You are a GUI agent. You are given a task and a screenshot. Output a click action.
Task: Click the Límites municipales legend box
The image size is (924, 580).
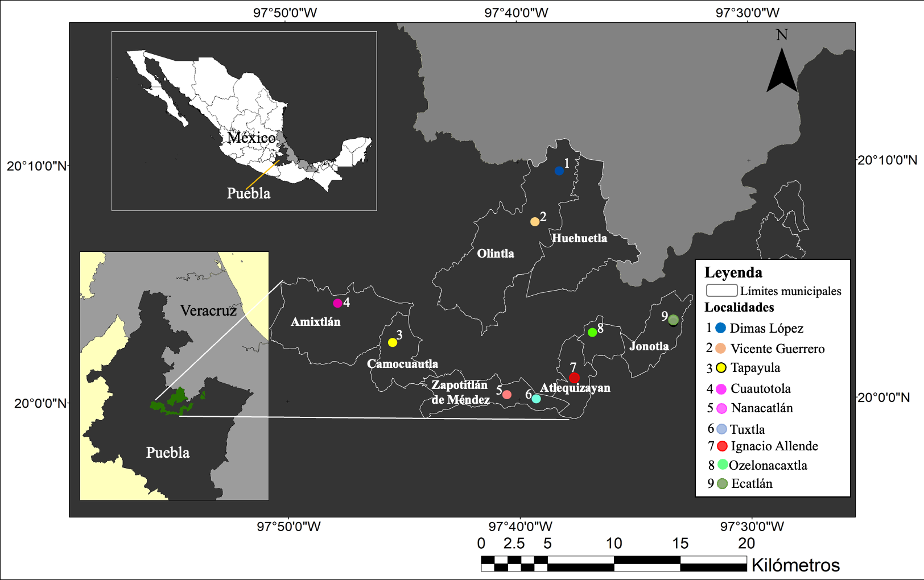(x=721, y=291)
